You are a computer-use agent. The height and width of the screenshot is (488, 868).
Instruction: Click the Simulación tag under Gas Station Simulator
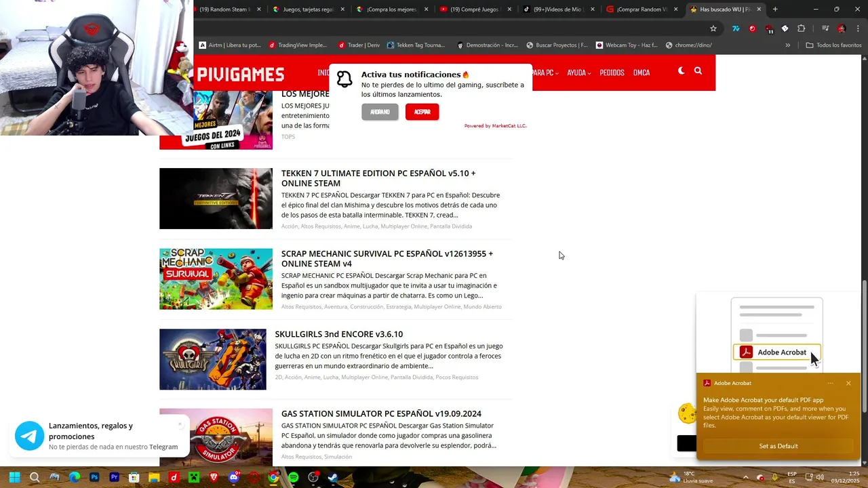[338, 457]
